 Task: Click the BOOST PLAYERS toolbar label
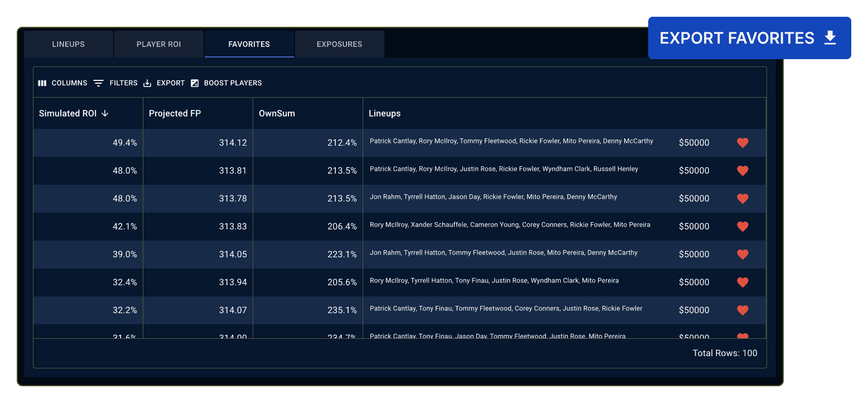click(233, 83)
